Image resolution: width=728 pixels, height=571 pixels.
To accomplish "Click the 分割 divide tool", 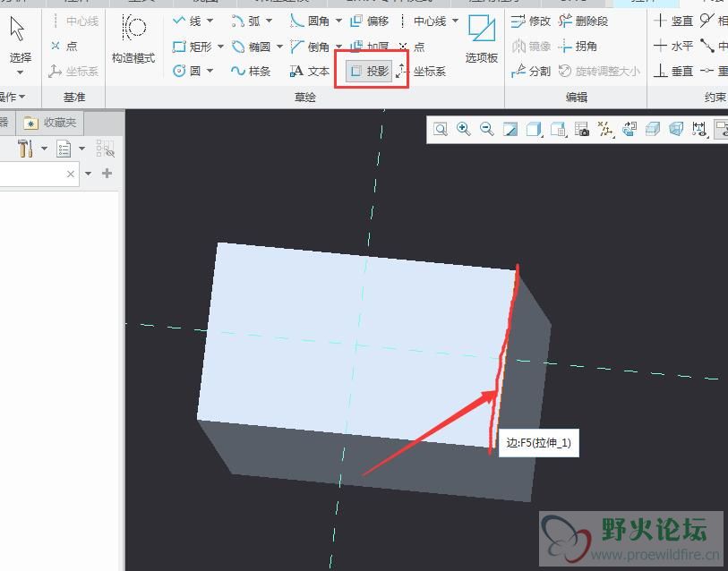I will pos(531,71).
